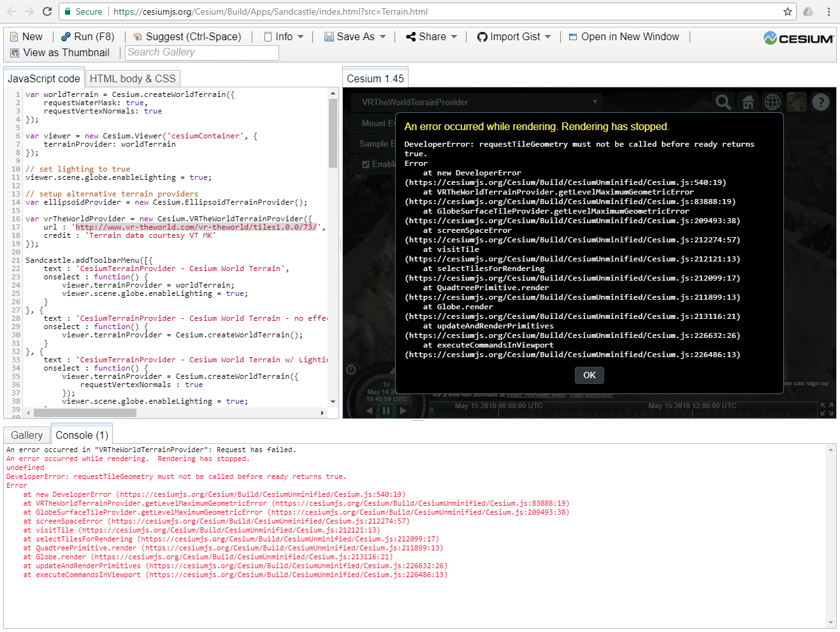Open the VRTheWorldTerrainProvider terrain dropdown
Screen dimensions: 840x632
(x=477, y=102)
